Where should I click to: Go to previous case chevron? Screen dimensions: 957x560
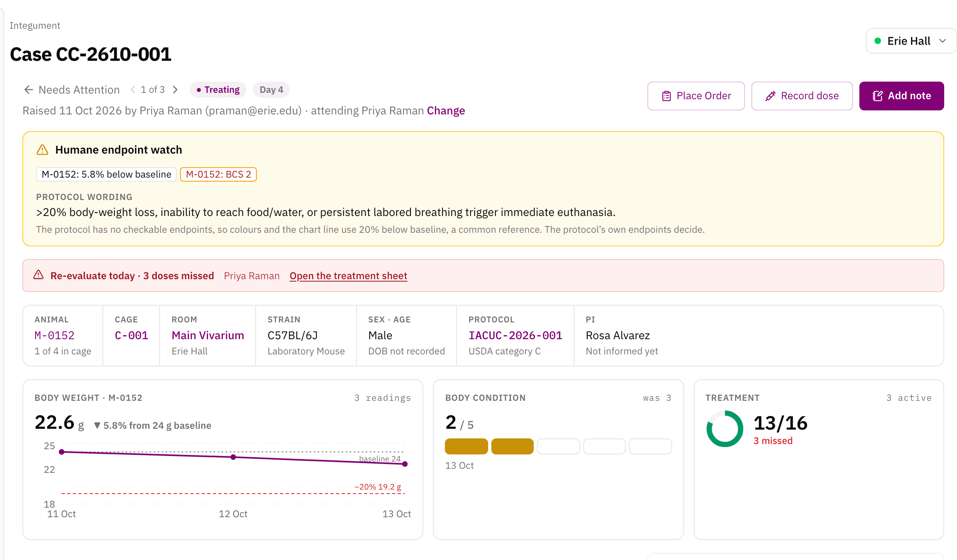click(133, 90)
